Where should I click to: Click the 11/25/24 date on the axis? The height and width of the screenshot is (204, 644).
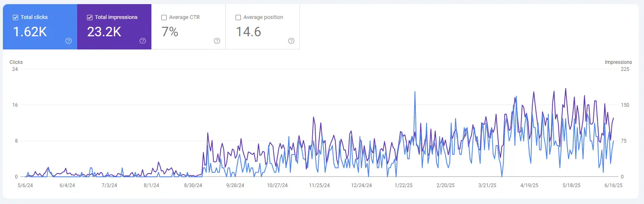[319, 185]
